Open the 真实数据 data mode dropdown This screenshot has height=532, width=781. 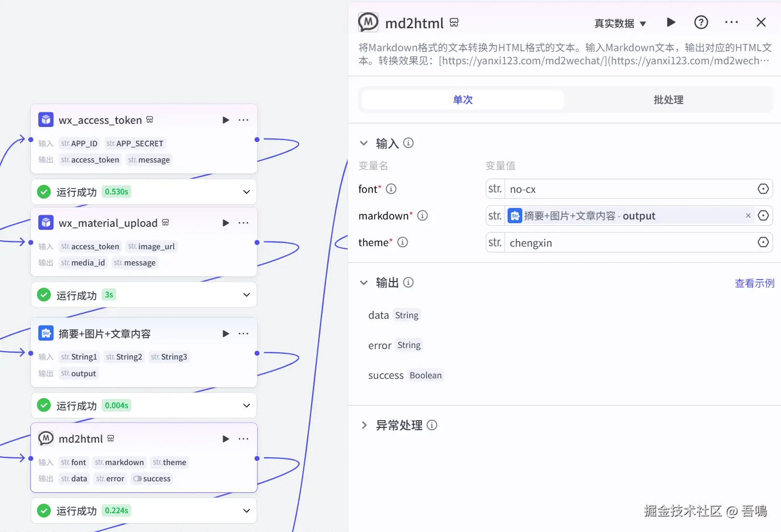[x=621, y=24]
